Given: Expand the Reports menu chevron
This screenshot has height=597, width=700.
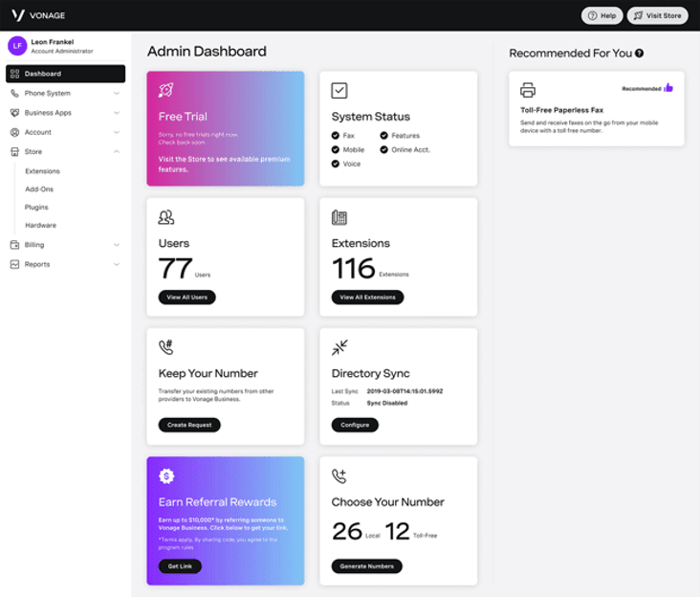Looking at the screenshot, I should (x=117, y=264).
